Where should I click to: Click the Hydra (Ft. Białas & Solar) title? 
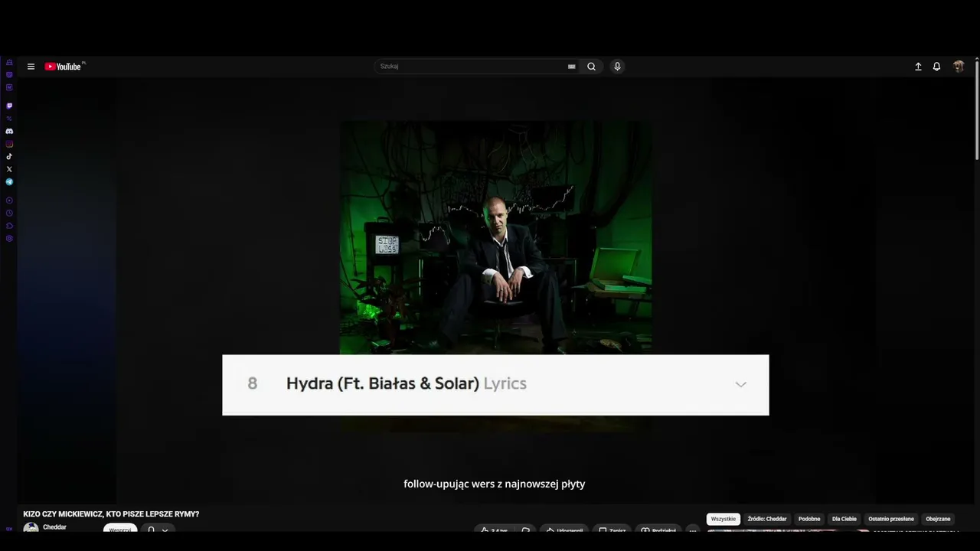(x=383, y=383)
